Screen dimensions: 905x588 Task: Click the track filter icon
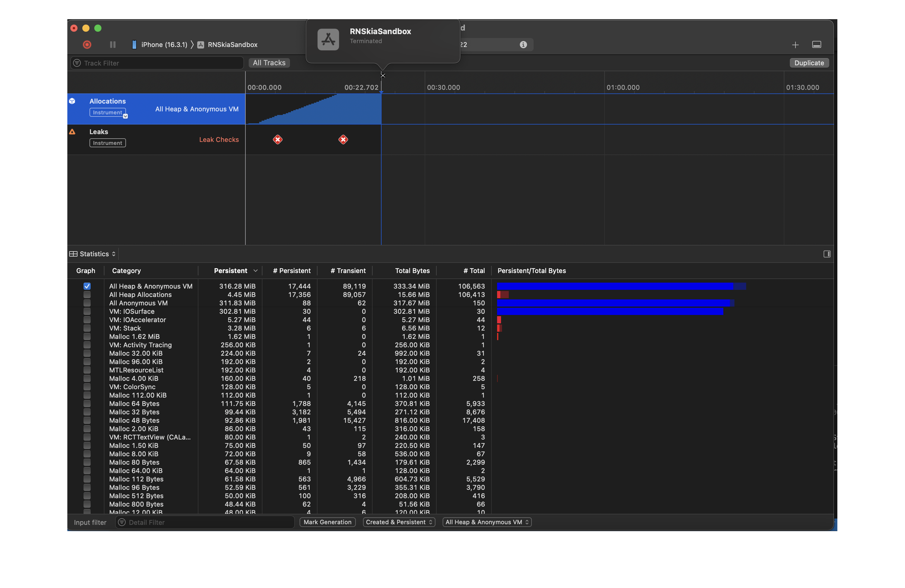click(x=77, y=63)
